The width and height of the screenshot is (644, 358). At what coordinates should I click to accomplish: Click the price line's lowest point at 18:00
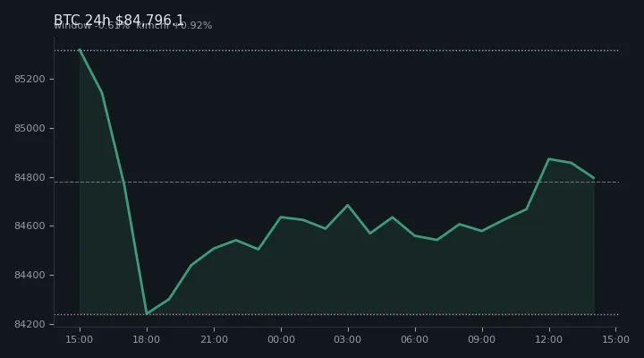coord(147,313)
